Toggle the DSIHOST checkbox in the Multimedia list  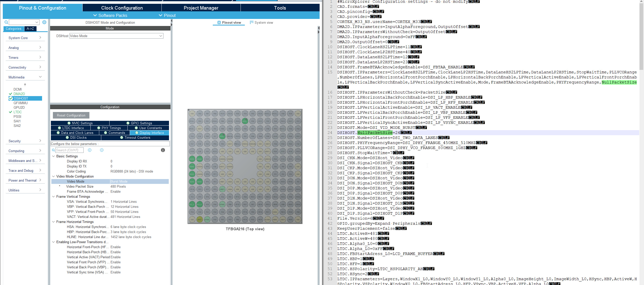pyautogui.click(x=11, y=98)
